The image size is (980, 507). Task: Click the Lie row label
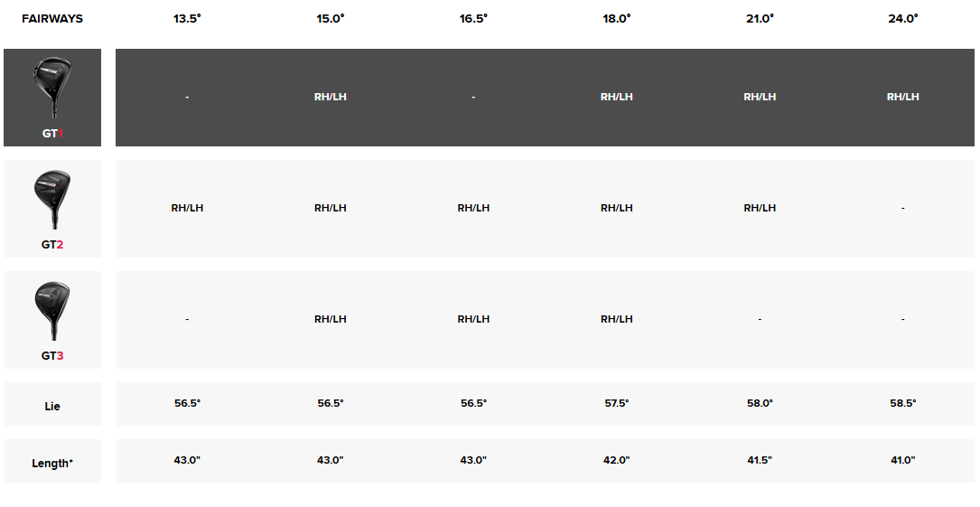pos(52,407)
